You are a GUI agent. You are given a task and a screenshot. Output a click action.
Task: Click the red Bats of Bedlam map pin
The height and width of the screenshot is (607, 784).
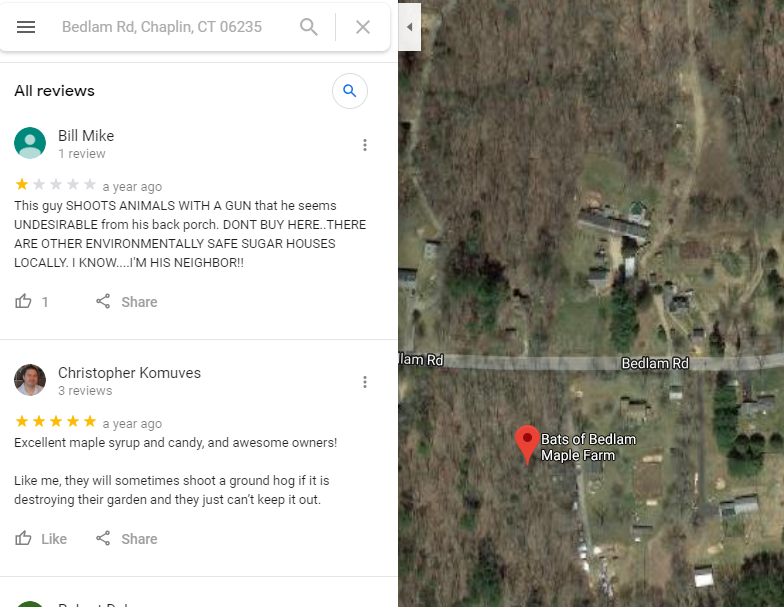[x=527, y=444]
